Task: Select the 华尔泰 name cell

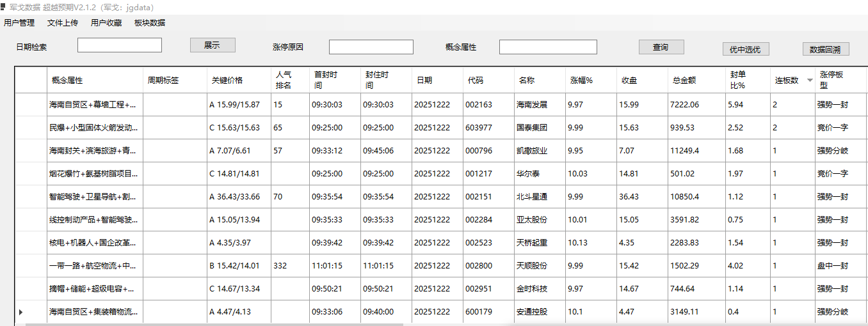Action: pyautogui.click(x=540, y=174)
